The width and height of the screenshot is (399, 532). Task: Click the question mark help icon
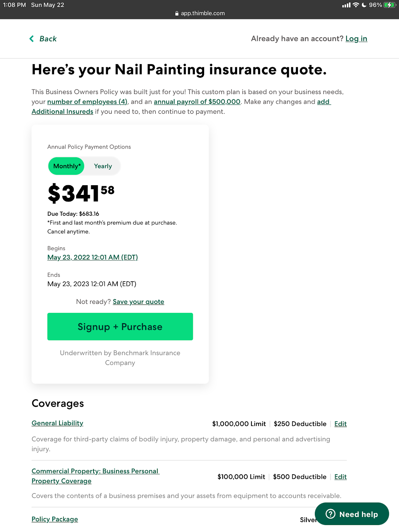click(x=330, y=514)
